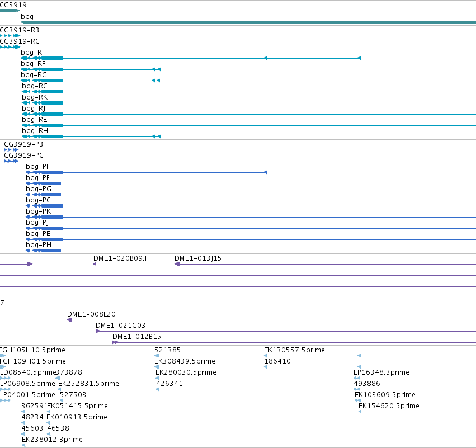Select the bbg-PK protein label
The width and height of the screenshot is (476, 448).
pos(38,211)
